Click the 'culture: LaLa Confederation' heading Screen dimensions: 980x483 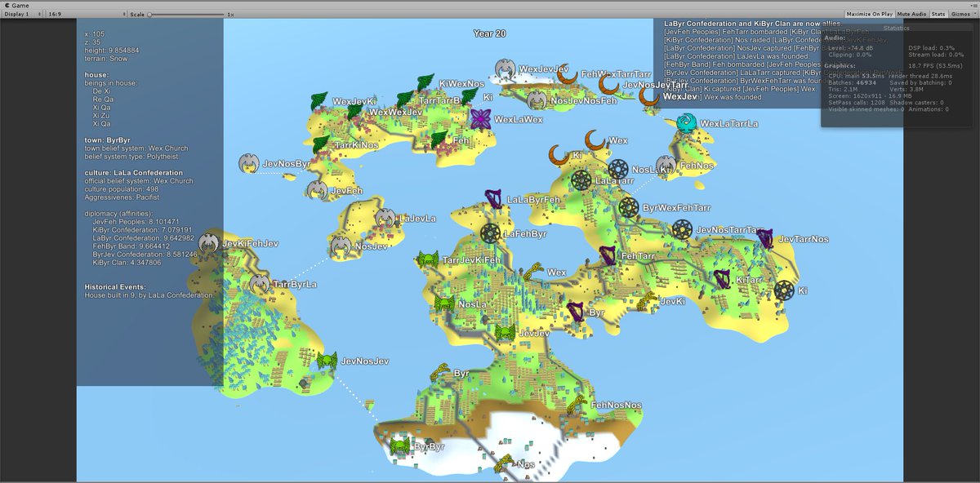tap(134, 172)
